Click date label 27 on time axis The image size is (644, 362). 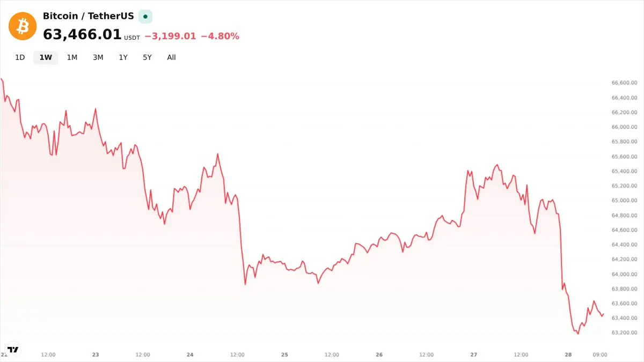point(474,354)
